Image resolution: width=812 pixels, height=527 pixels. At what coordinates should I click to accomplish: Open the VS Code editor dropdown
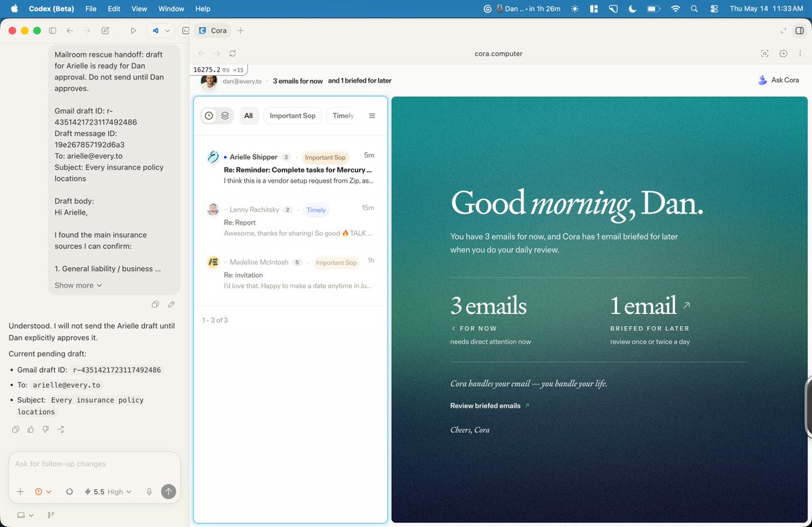tap(161, 30)
